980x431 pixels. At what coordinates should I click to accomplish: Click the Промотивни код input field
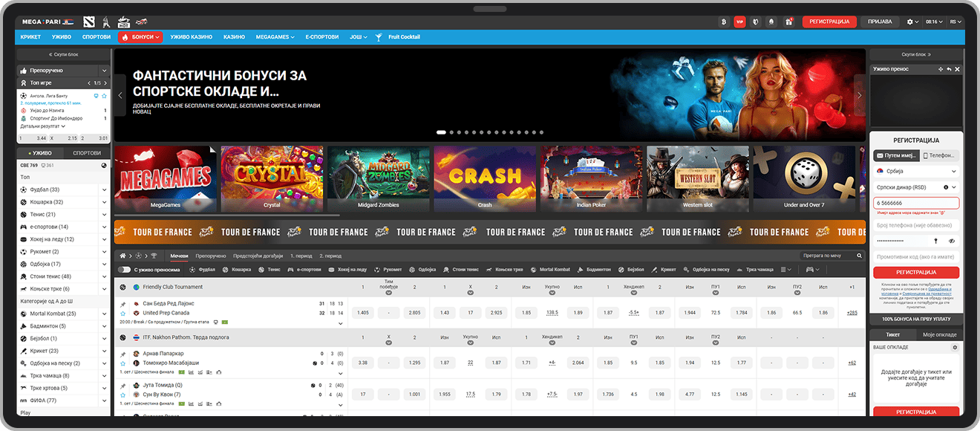click(x=916, y=256)
